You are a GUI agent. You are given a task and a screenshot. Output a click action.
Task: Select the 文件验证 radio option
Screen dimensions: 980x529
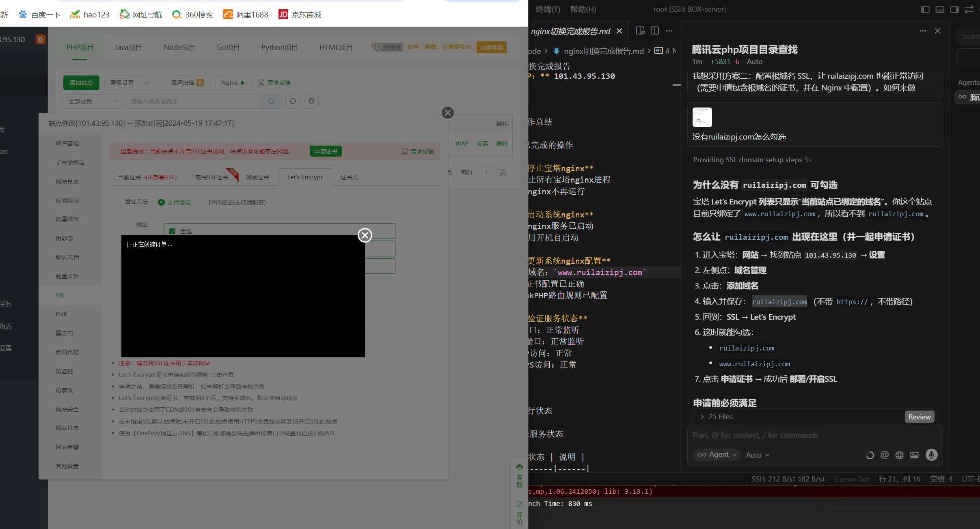(x=162, y=202)
